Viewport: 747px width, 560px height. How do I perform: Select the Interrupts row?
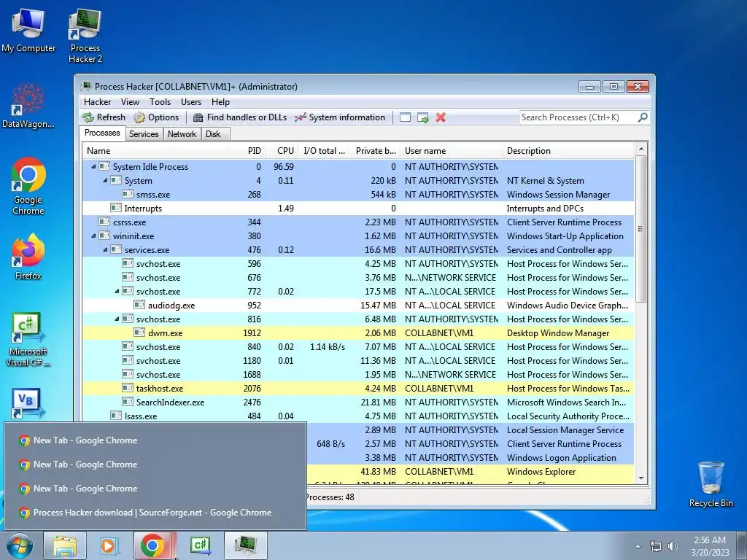[x=358, y=209]
